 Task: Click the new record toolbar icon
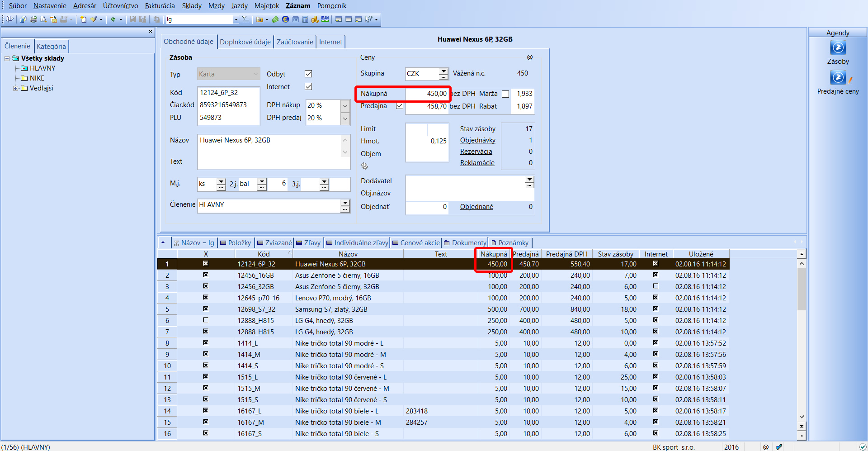[x=84, y=19]
